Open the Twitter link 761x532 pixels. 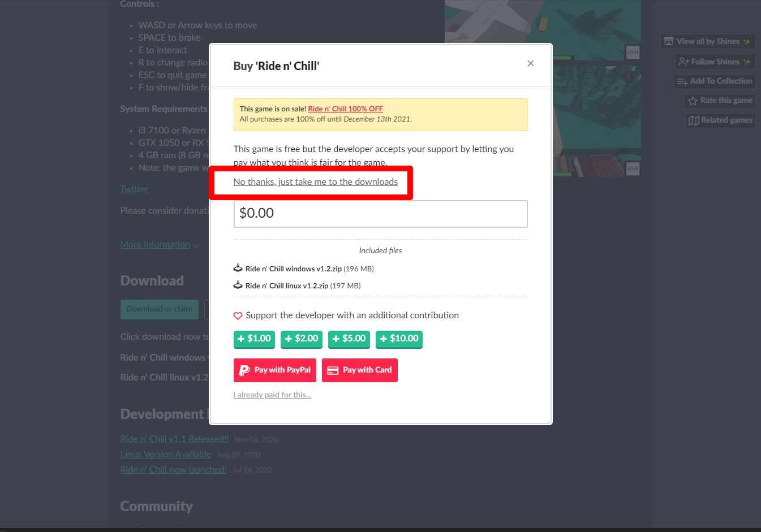tap(134, 189)
